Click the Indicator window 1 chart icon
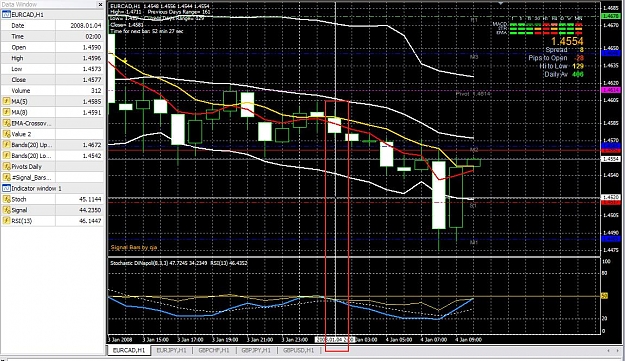 click(x=6, y=188)
